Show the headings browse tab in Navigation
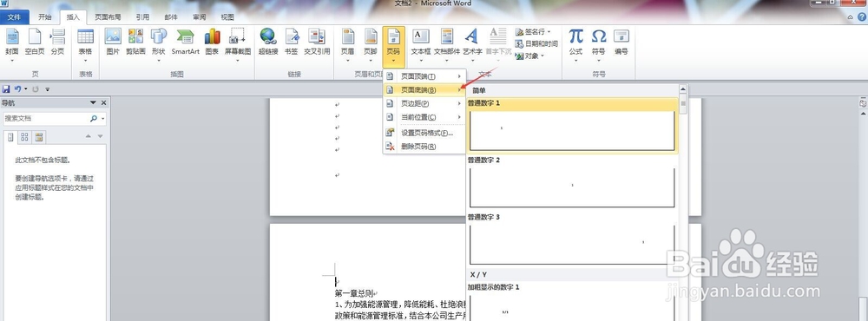The image size is (868, 321). pyautogui.click(x=10, y=137)
